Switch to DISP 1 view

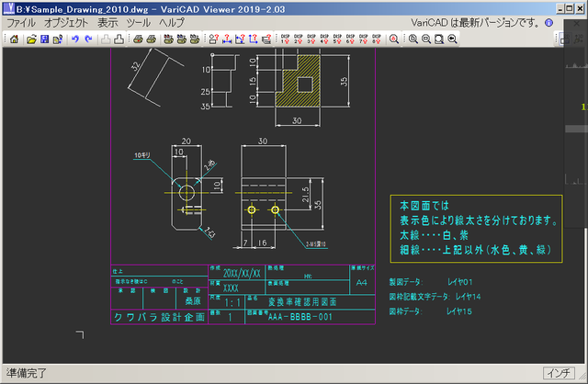coord(286,39)
